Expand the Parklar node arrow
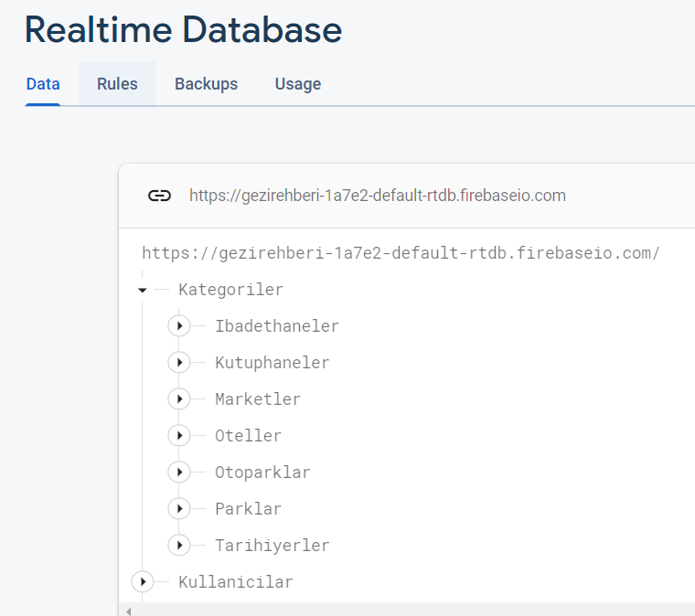This screenshot has width=695, height=616. (x=179, y=509)
